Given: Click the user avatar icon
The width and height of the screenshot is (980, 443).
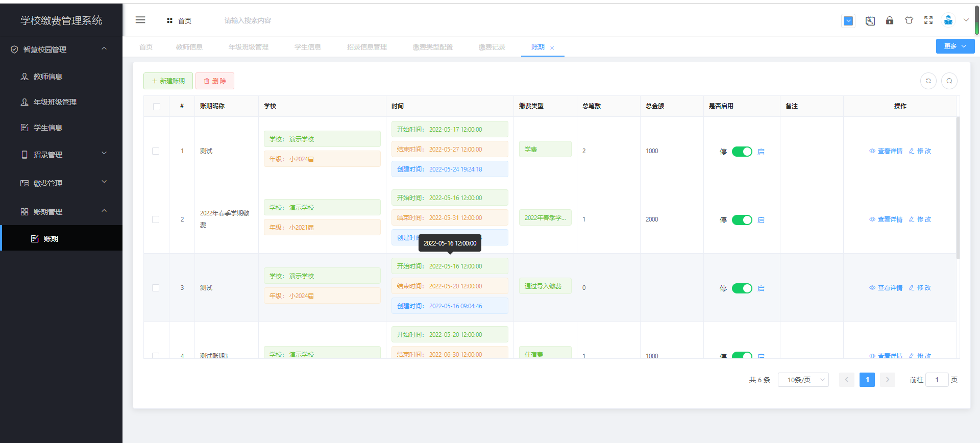Looking at the screenshot, I should click(x=948, y=20).
